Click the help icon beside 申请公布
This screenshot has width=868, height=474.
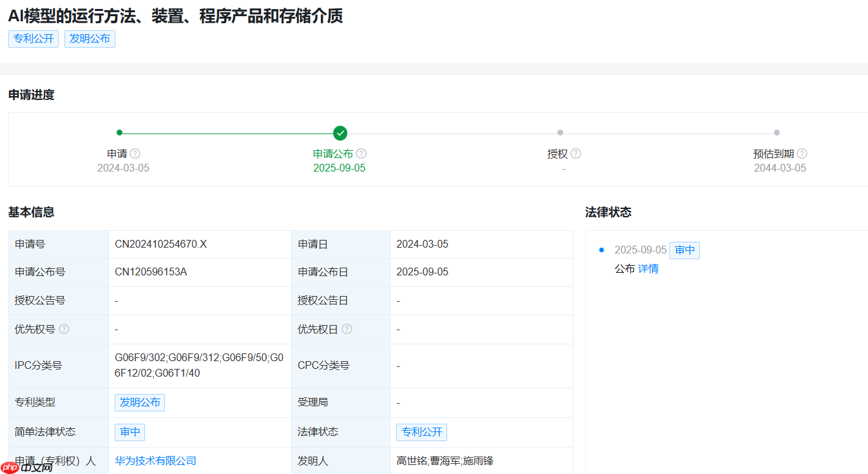point(361,153)
